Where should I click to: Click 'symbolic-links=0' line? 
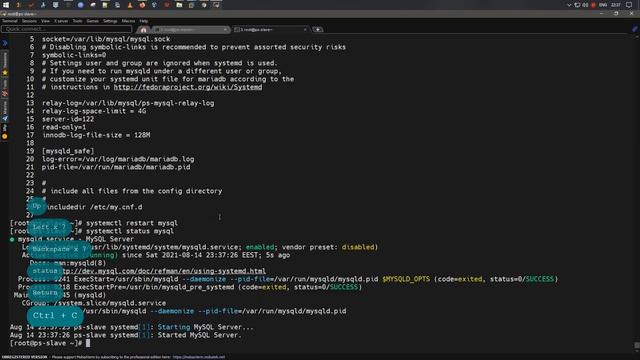(74, 55)
